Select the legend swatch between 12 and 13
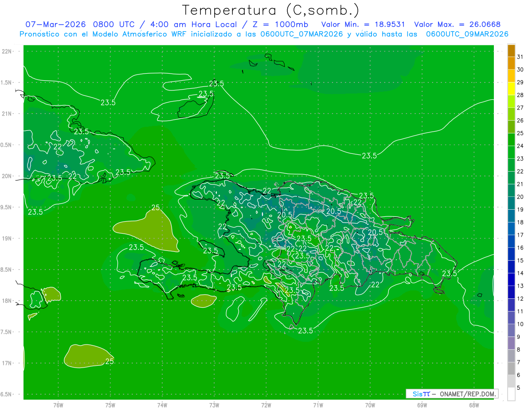Viewport: 532px width, 411px height. [511, 292]
